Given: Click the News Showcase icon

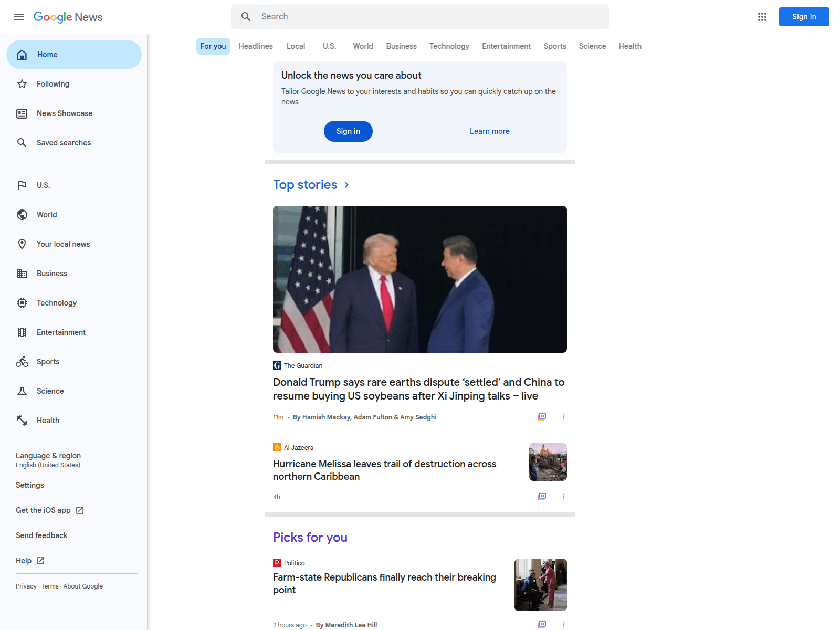Looking at the screenshot, I should coord(22,113).
